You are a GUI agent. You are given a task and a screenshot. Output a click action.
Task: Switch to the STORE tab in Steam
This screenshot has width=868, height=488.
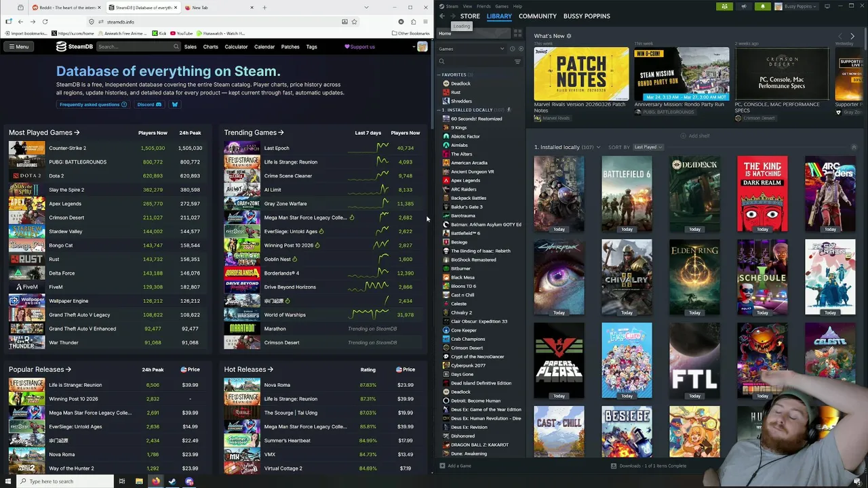470,16
